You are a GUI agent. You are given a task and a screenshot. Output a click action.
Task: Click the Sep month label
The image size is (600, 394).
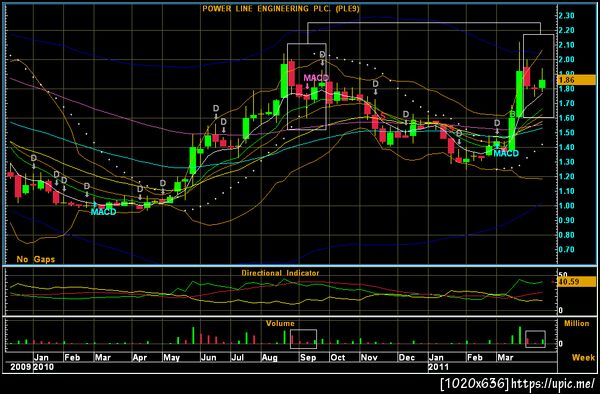[308, 358]
